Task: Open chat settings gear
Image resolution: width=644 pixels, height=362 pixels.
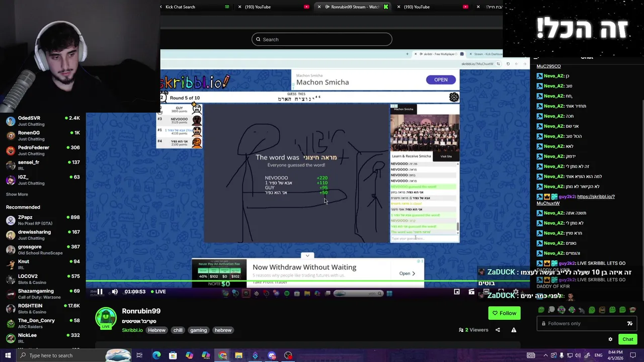Action: (610, 339)
